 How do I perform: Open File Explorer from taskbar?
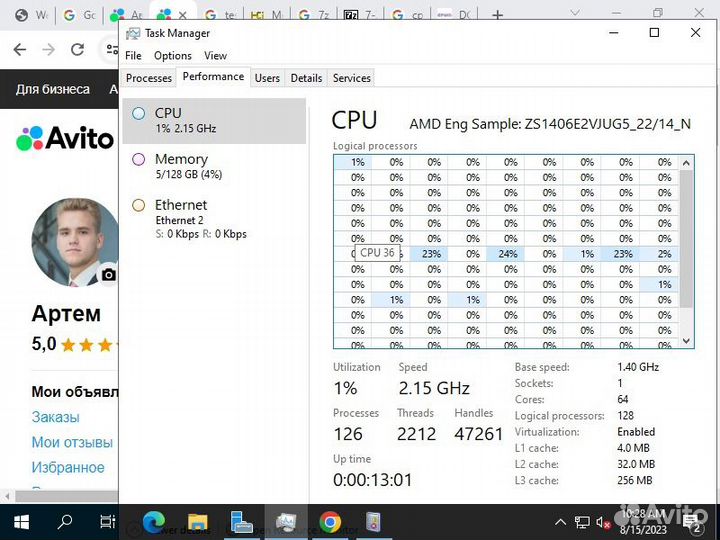coord(198,522)
